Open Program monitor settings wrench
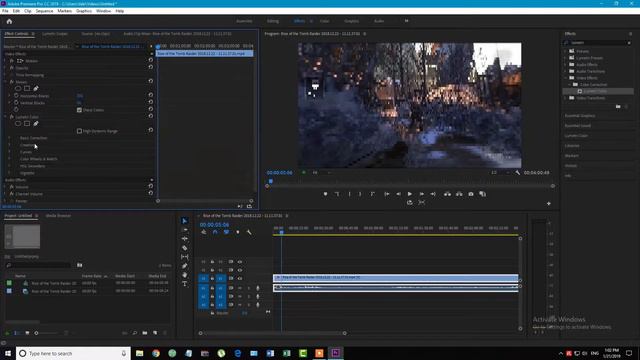The height and width of the screenshot is (360, 640). [x=518, y=173]
